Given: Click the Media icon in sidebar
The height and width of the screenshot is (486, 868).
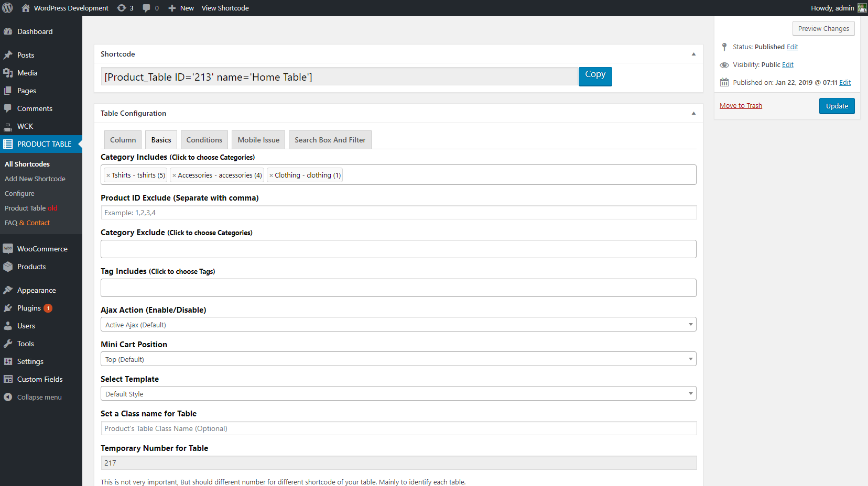Looking at the screenshot, I should pyautogui.click(x=8, y=73).
